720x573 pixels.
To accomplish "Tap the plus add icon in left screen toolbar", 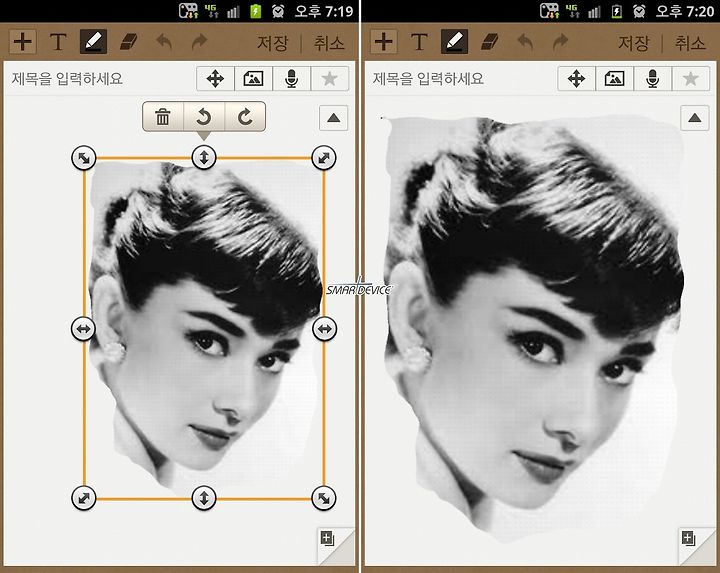I will (x=22, y=42).
